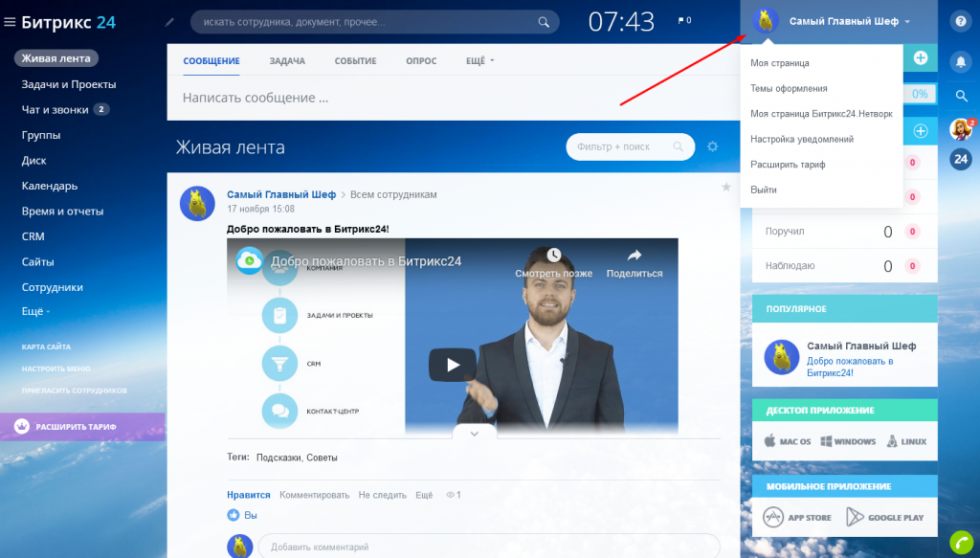Open Чат и звонки in sidebar
This screenshot has height=558, width=980.
[x=55, y=110]
